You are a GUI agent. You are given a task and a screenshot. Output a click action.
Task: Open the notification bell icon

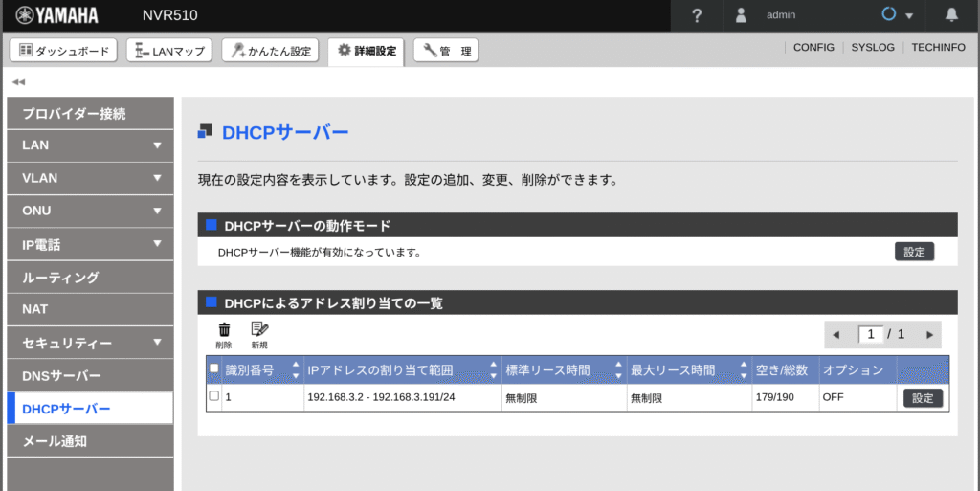[x=950, y=15]
